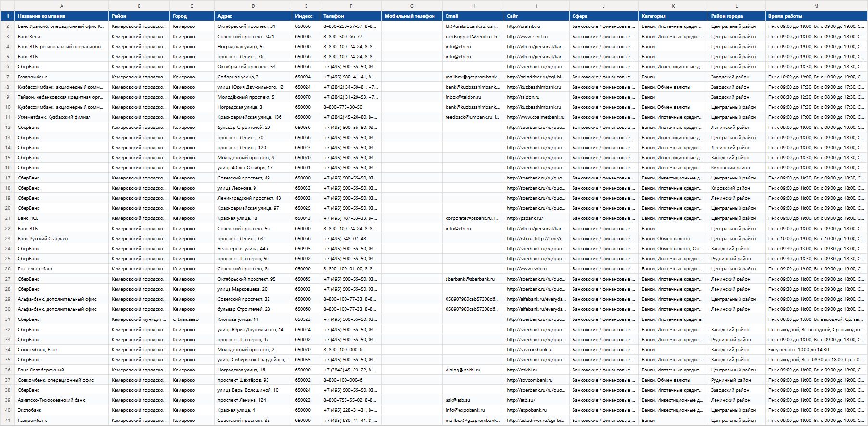Click the 'Email' header cell
This screenshot has width=868, height=434.
(473, 16)
